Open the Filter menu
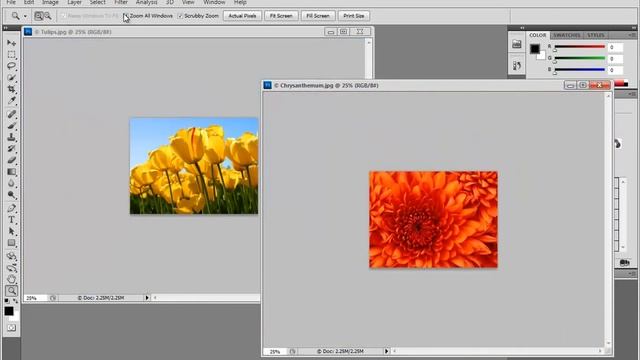640x360 pixels. tap(121, 2)
